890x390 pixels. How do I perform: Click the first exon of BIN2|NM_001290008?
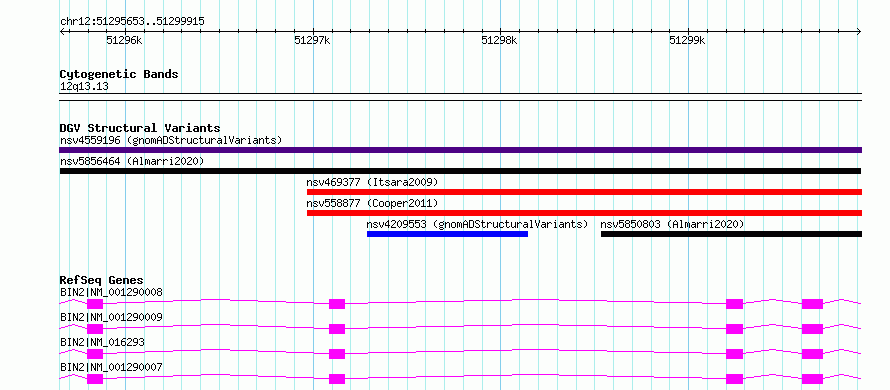pos(95,304)
